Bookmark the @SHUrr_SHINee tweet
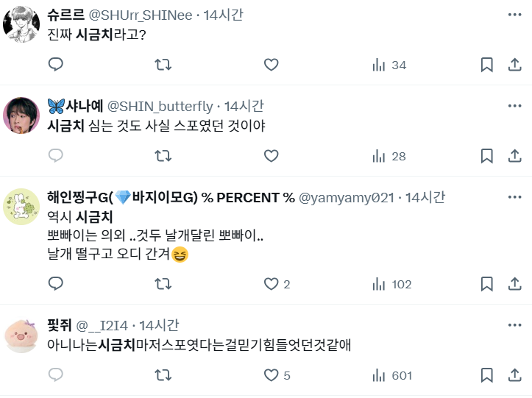Image resolution: width=532 pixels, height=398 pixels. [486, 65]
